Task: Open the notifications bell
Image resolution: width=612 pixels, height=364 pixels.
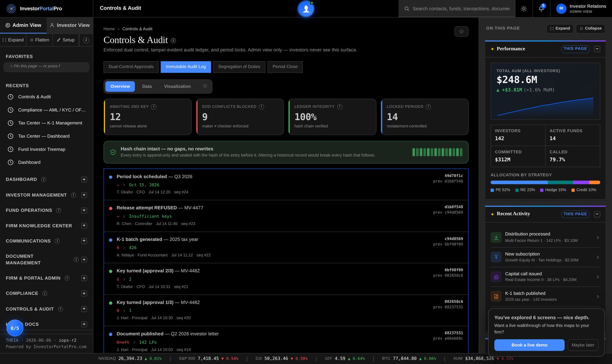Action: pyautogui.click(x=541, y=9)
